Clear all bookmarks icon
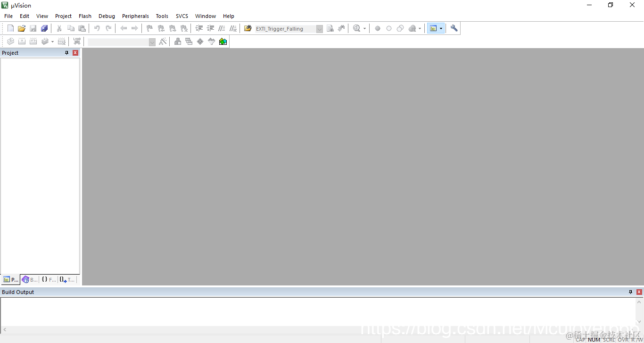The width and height of the screenshot is (644, 343). [184, 28]
